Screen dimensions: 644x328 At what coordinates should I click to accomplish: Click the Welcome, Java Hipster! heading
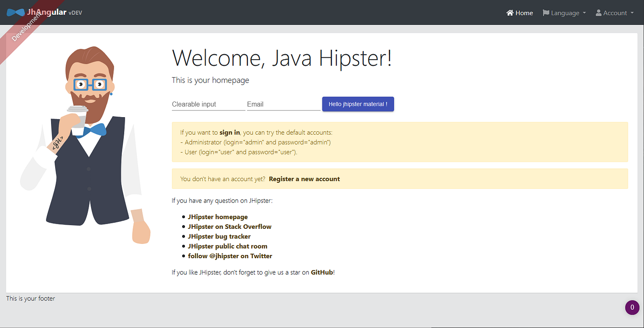[x=282, y=58]
